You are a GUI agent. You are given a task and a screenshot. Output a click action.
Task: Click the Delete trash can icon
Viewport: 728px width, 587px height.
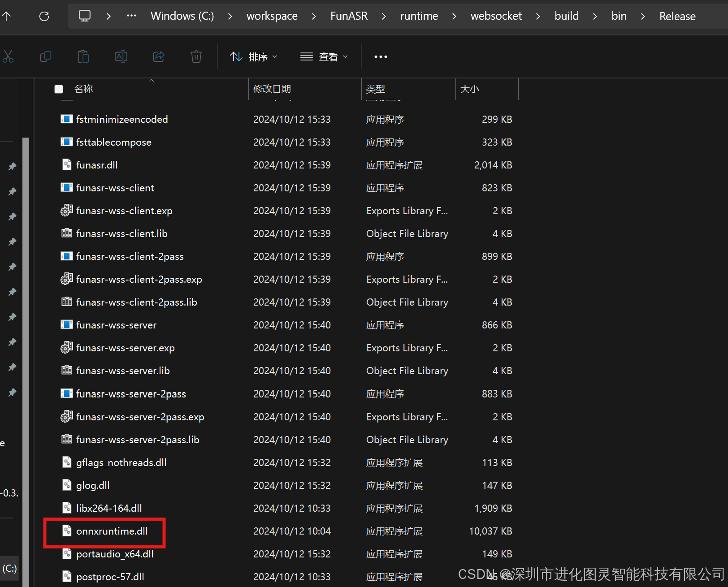[x=196, y=56]
